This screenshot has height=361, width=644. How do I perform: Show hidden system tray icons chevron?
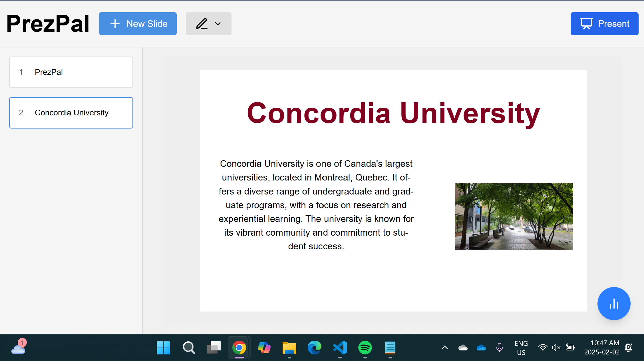444,348
